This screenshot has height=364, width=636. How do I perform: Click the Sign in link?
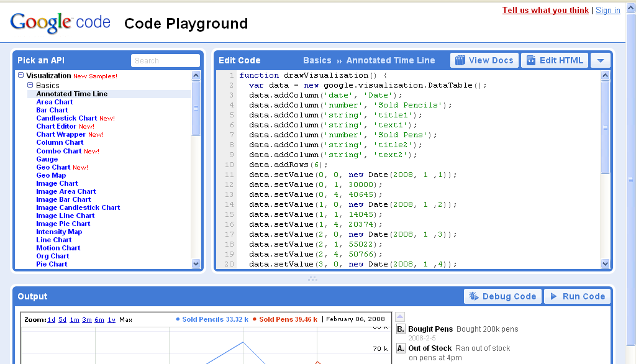click(607, 10)
